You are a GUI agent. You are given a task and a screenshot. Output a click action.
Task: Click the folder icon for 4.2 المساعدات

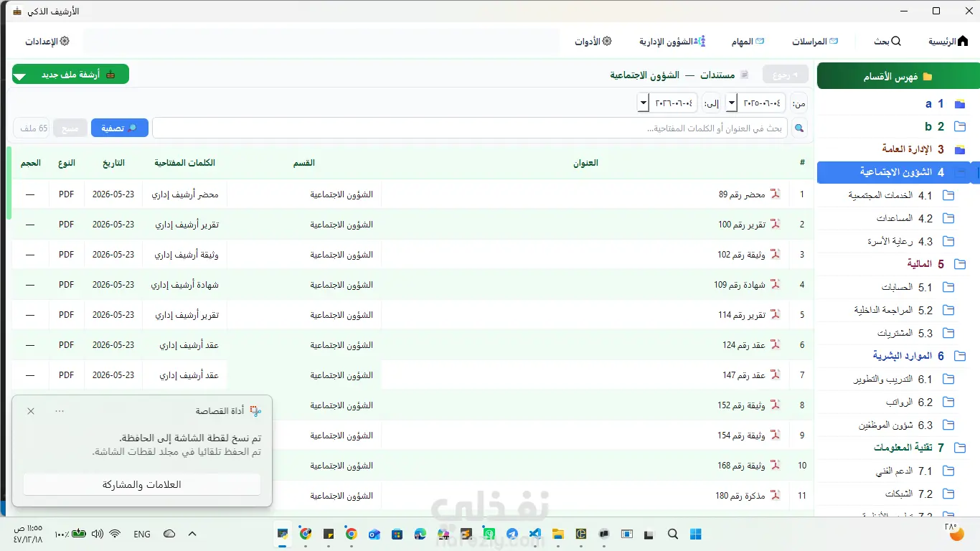948,218
